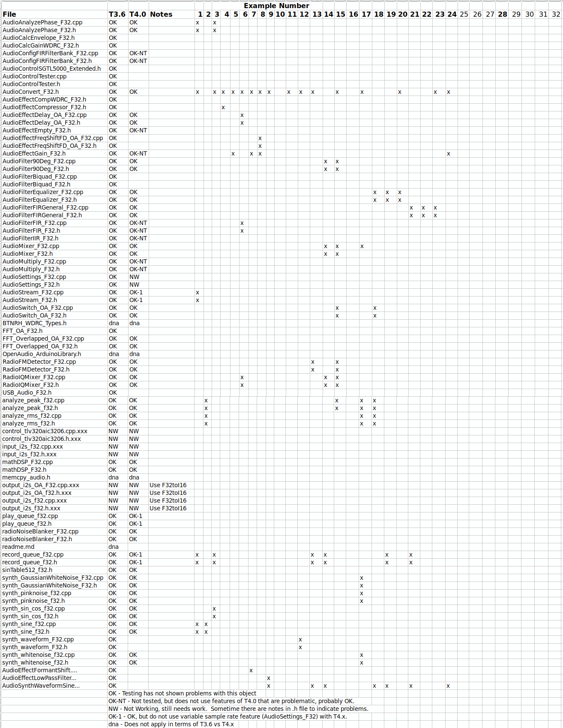Select control_tlv320aic3206.cpp.xxx cell
This screenshot has width=563, height=728.
54,431
